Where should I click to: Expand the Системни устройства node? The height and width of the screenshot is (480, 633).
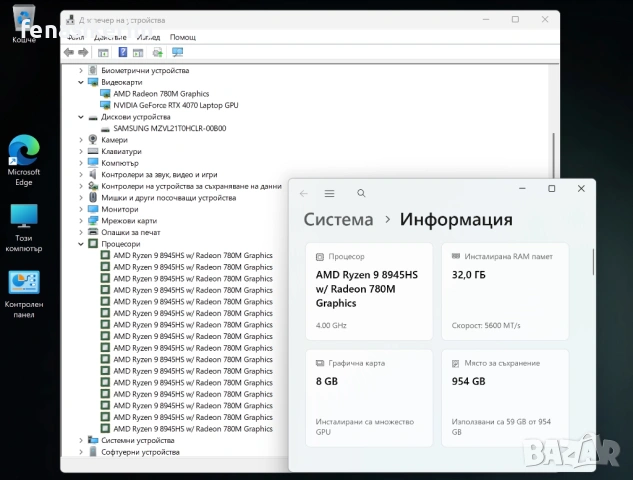pyautogui.click(x=81, y=440)
